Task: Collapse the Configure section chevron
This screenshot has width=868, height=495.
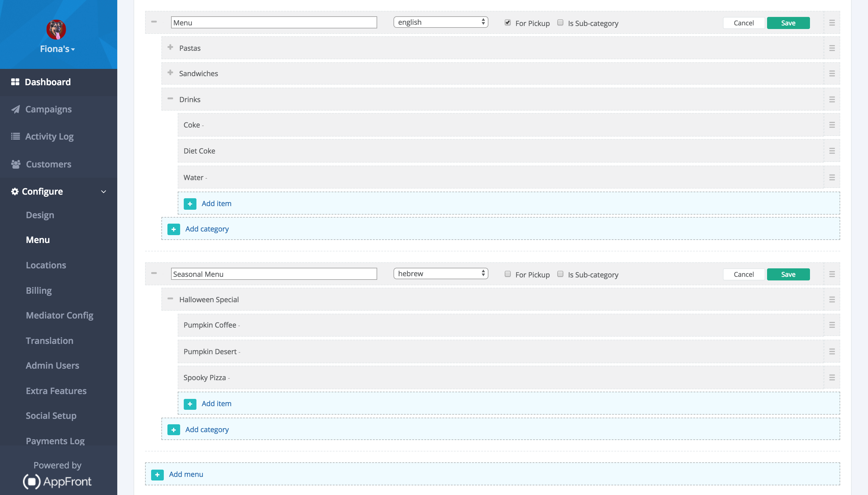Action: pyautogui.click(x=104, y=192)
